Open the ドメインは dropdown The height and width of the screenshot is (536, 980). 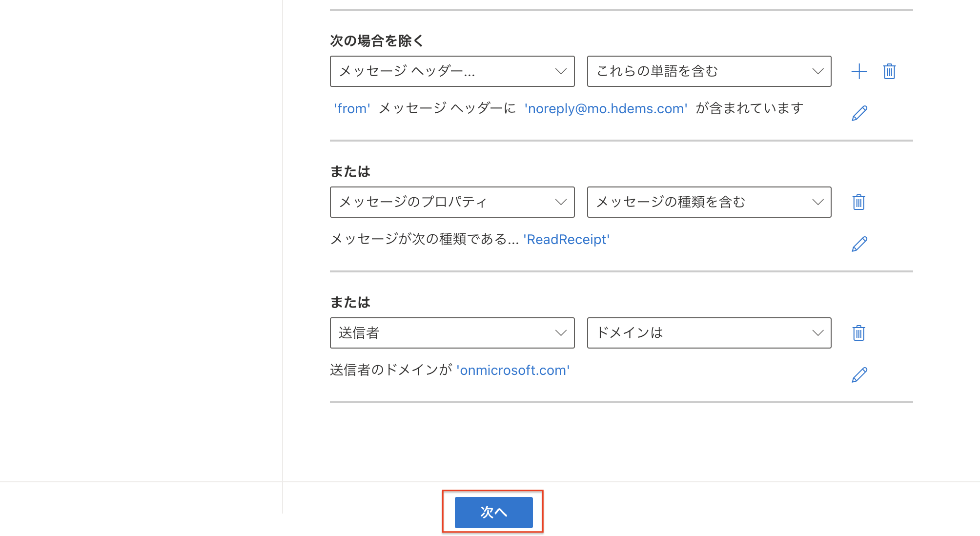[x=709, y=333]
